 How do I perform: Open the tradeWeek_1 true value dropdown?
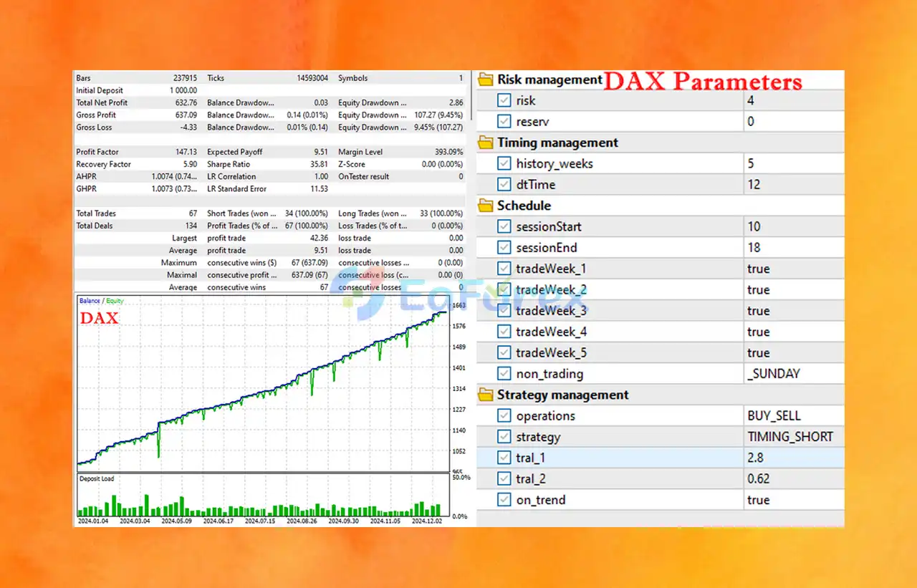click(x=794, y=269)
